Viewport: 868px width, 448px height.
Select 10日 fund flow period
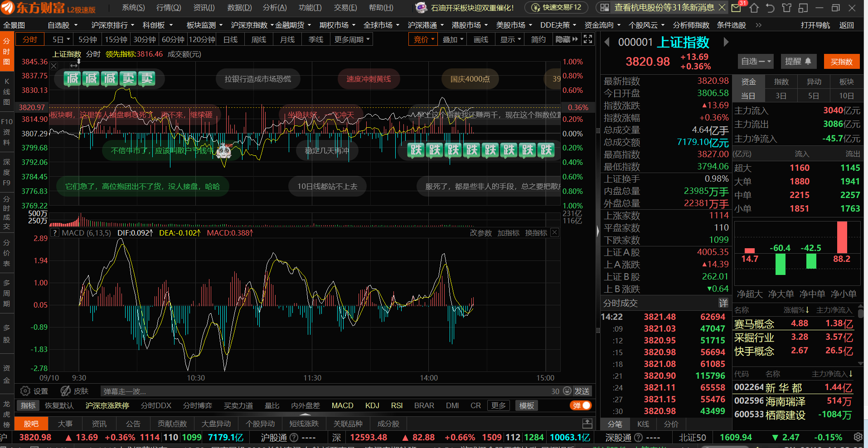(x=846, y=96)
